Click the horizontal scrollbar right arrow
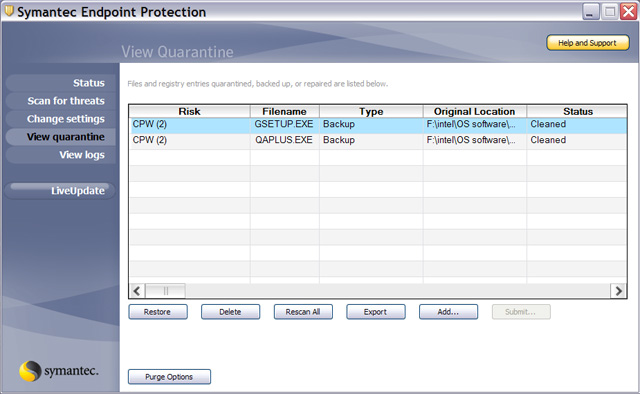The image size is (640, 394). pyautogui.click(x=618, y=291)
